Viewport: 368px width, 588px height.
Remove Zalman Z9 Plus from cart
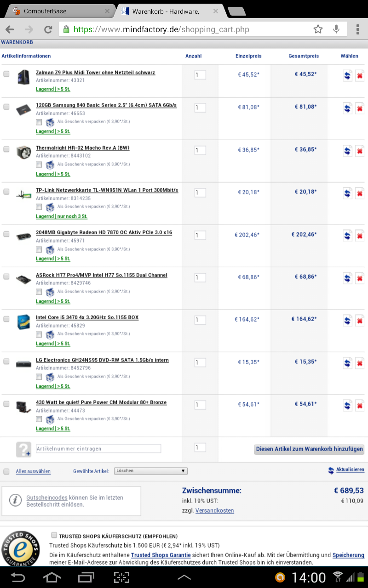click(360, 75)
